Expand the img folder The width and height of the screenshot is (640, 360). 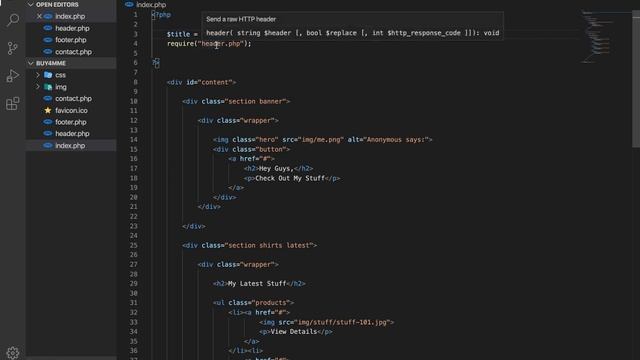(x=38, y=87)
